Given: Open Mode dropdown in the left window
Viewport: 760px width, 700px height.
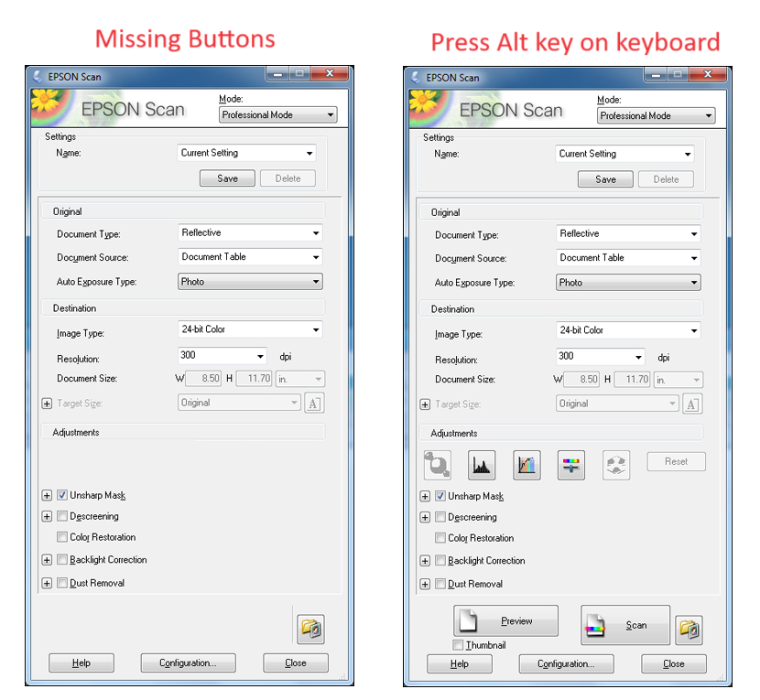Looking at the screenshot, I should pos(278,115).
